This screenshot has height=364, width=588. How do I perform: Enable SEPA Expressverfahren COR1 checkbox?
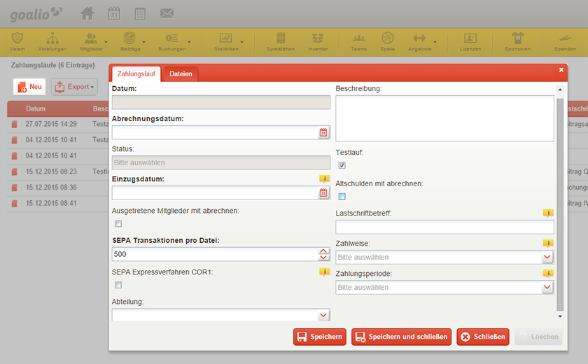pos(118,286)
